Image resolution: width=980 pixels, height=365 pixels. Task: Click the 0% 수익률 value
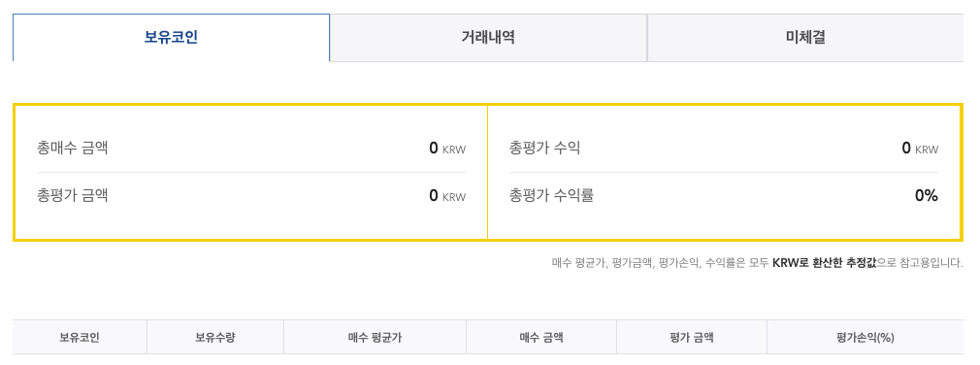(x=927, y=196)
